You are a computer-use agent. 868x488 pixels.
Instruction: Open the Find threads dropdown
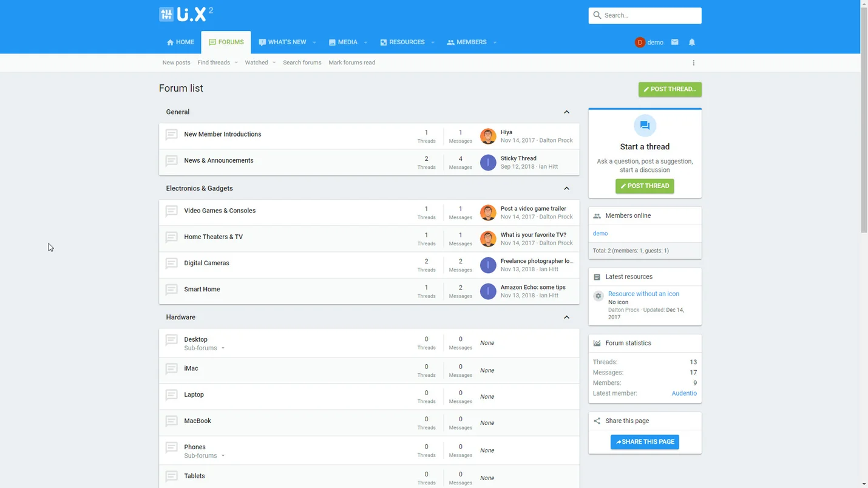coord(236,63)
